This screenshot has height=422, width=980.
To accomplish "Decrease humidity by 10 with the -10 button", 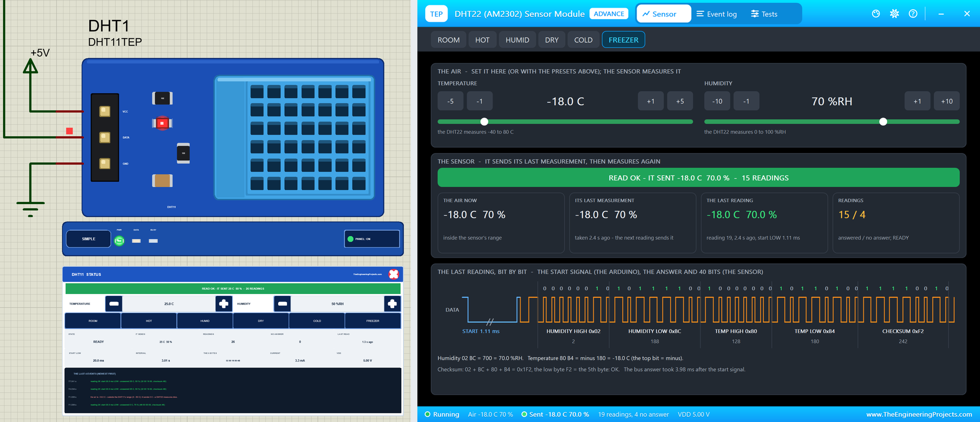I will 717,101.
